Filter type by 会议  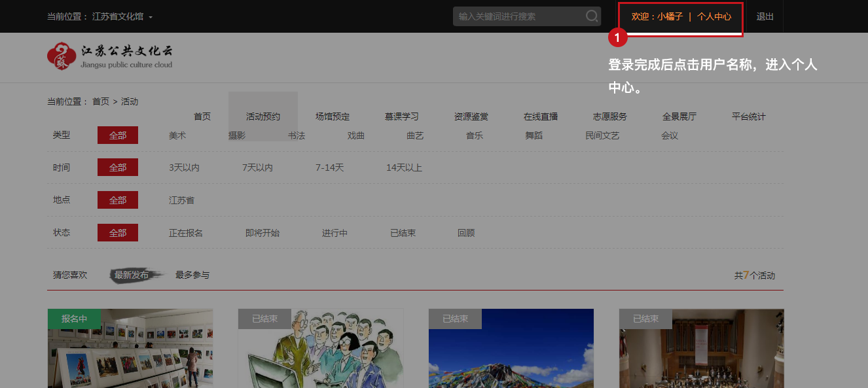click(x=670, y=135)
